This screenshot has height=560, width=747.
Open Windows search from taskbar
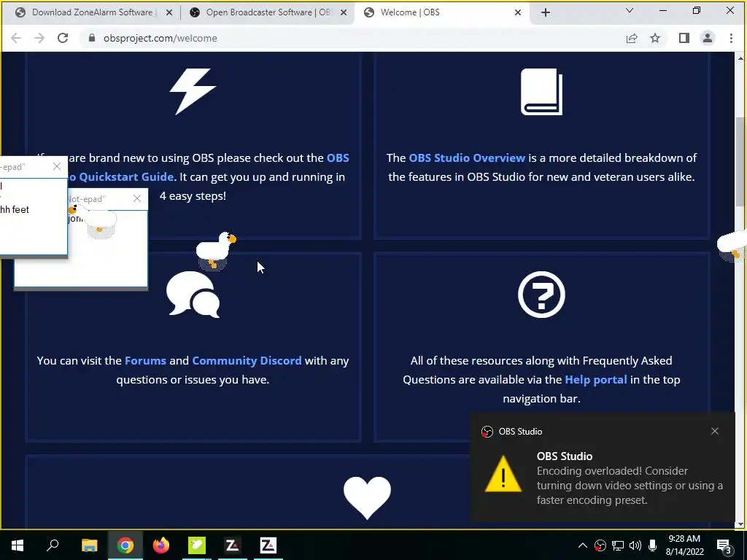pos(53,545)
